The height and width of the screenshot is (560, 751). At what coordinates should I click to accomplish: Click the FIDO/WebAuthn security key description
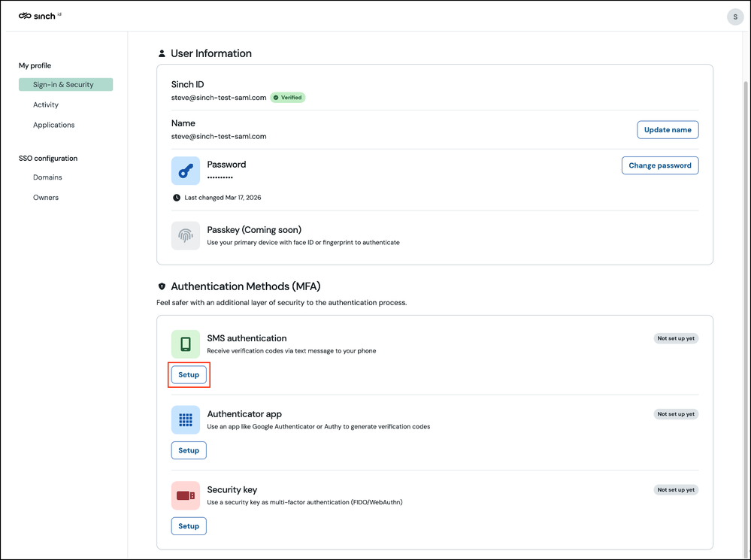click(x=304, y=502)
